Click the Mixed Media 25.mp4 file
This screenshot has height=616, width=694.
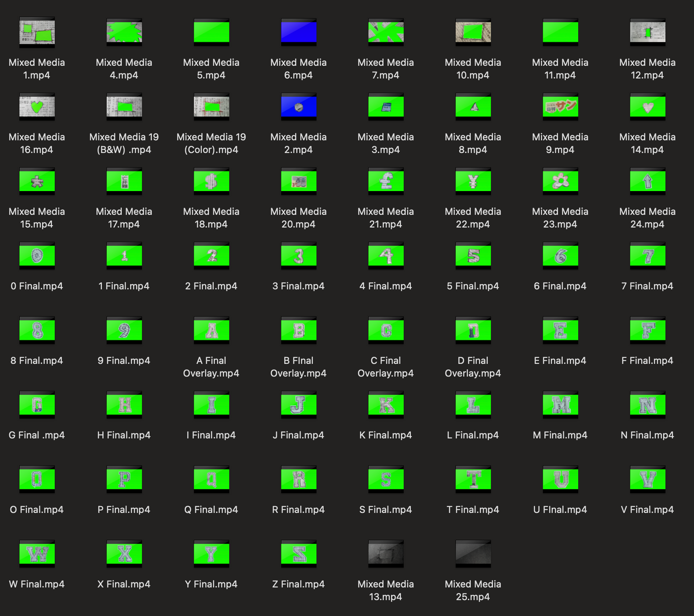click(473, 554)
